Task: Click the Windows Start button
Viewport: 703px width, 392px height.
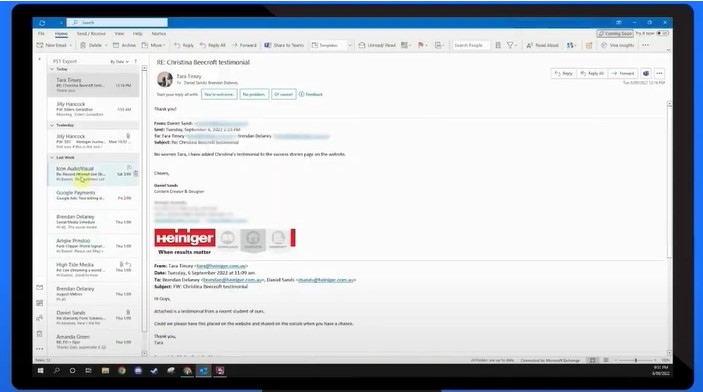Action: 40,371
